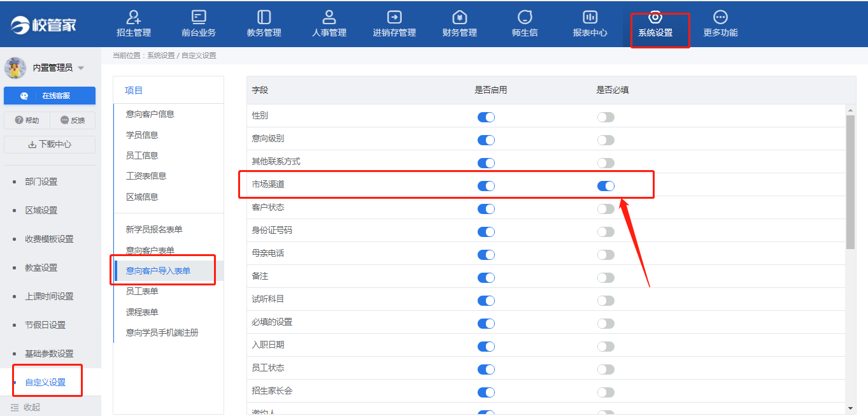This screenshot has height=416, width=868.
Task: Open 报表中心 module icon
Action: [x=590, y=17]
